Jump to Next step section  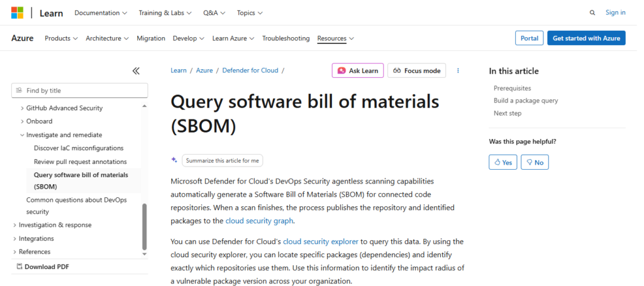tap(508, 113)
